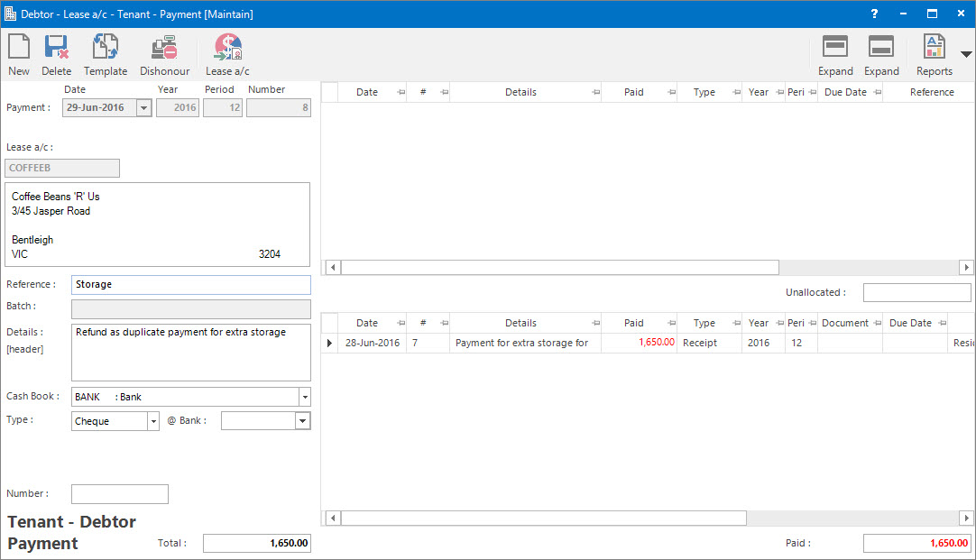Click the Expand icon with top bar
Viewport: 976px width, 560px height.
coord(835,55)
